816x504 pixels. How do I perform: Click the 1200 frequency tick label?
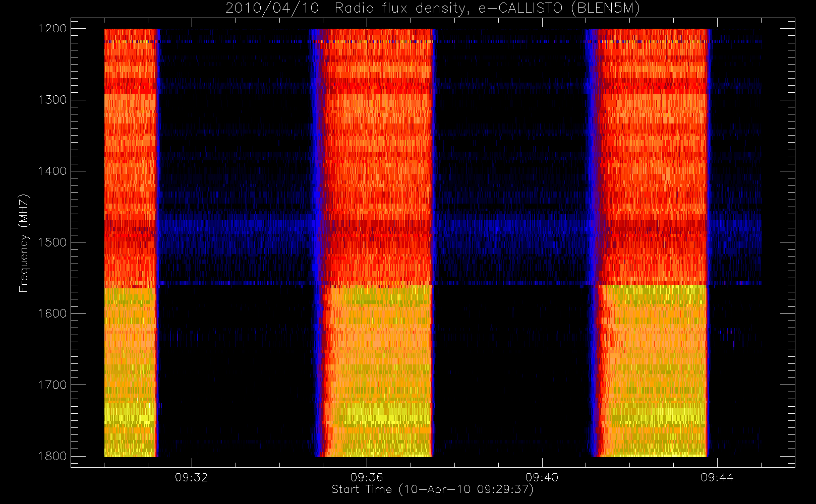(52, 29)
